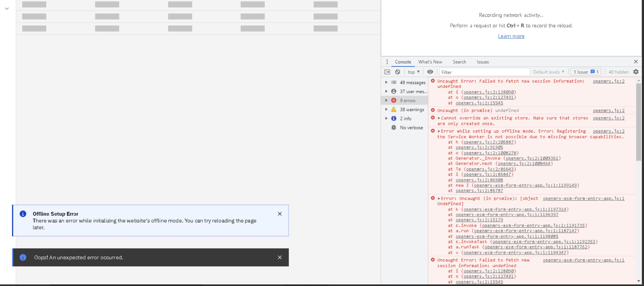Click the live expression eye icon
The width and height of the screenshot is (644, 286).
tap(430, 72)
